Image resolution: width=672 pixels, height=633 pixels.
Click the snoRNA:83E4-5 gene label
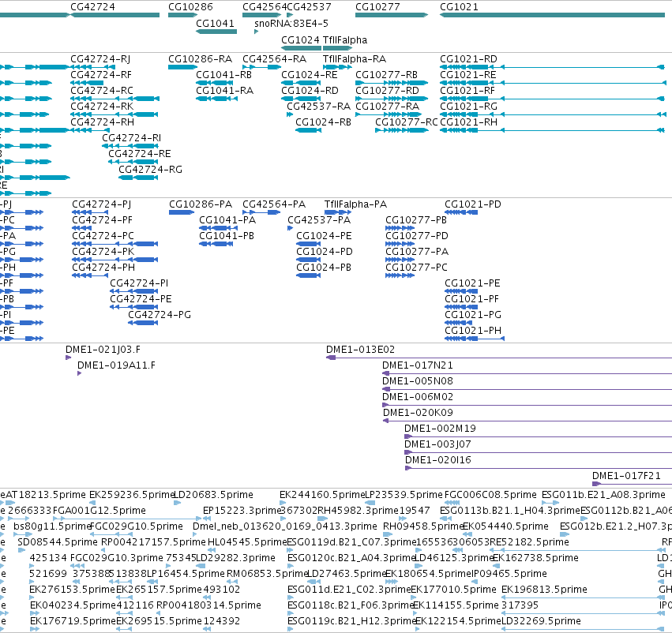(291, 23)
